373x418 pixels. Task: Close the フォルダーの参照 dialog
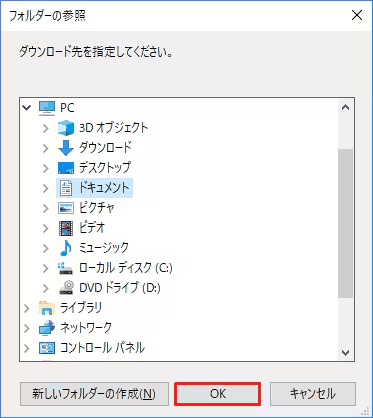tap(357, 15)
